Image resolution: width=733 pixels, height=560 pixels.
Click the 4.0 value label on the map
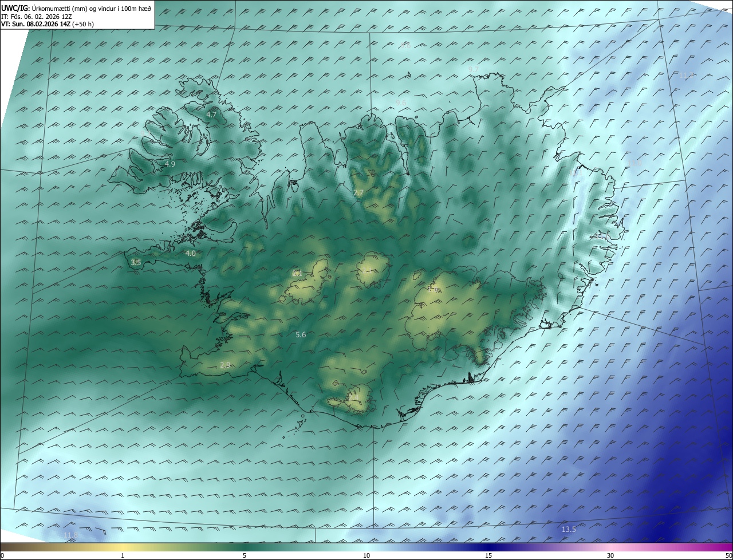pos(191,253)
